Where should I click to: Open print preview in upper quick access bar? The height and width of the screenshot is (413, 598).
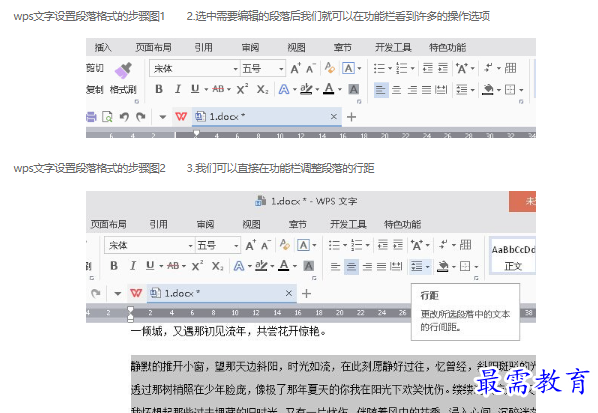pos(107,117)
